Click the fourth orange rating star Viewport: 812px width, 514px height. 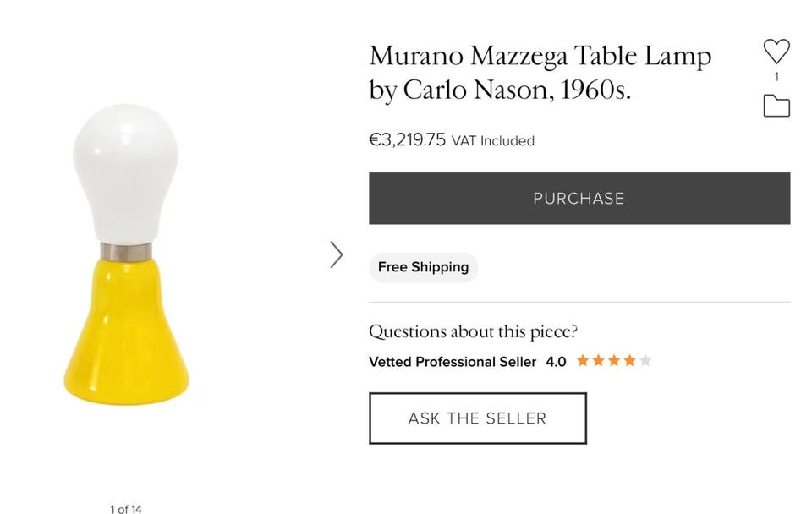[629, 361]
